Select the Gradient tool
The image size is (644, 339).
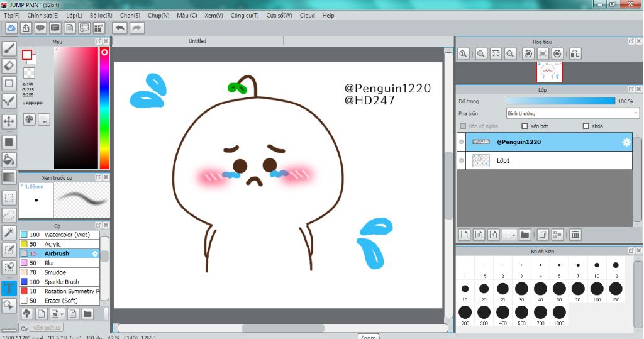(x=9, y=177)
